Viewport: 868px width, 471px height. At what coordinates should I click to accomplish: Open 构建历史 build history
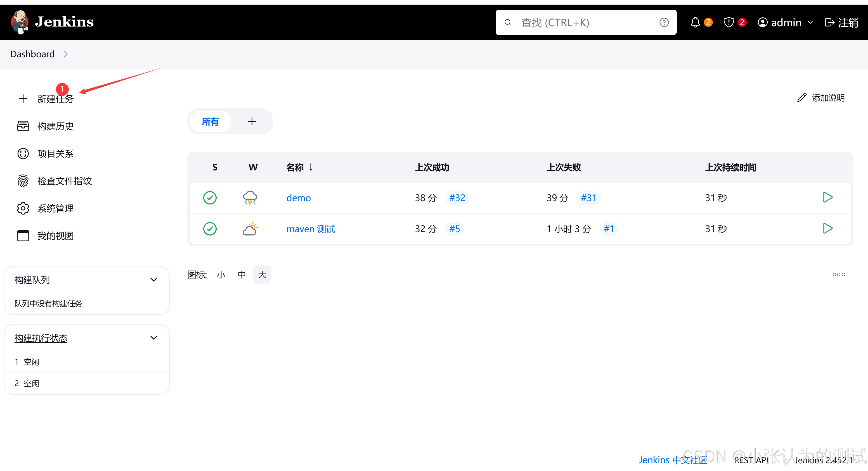(x=46, y=126)
